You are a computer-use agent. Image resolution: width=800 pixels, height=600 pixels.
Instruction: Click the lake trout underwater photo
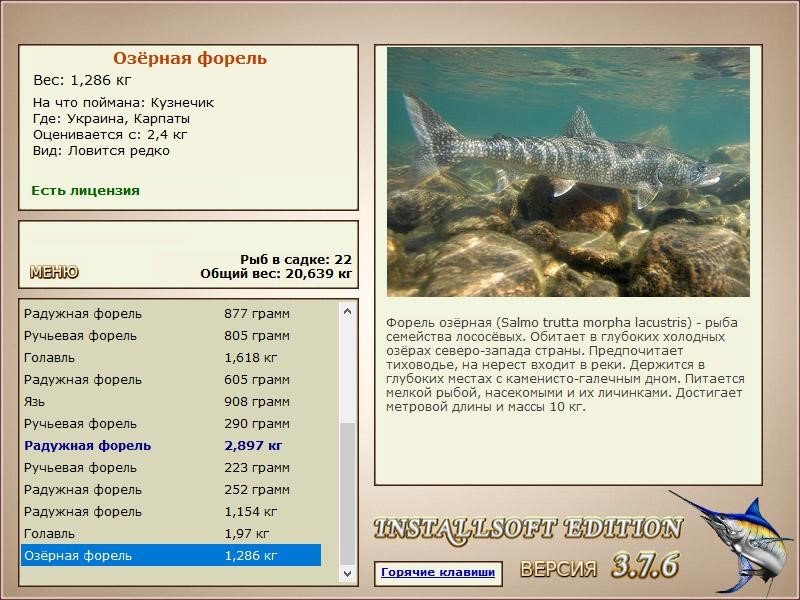click(x=568, y=172)
